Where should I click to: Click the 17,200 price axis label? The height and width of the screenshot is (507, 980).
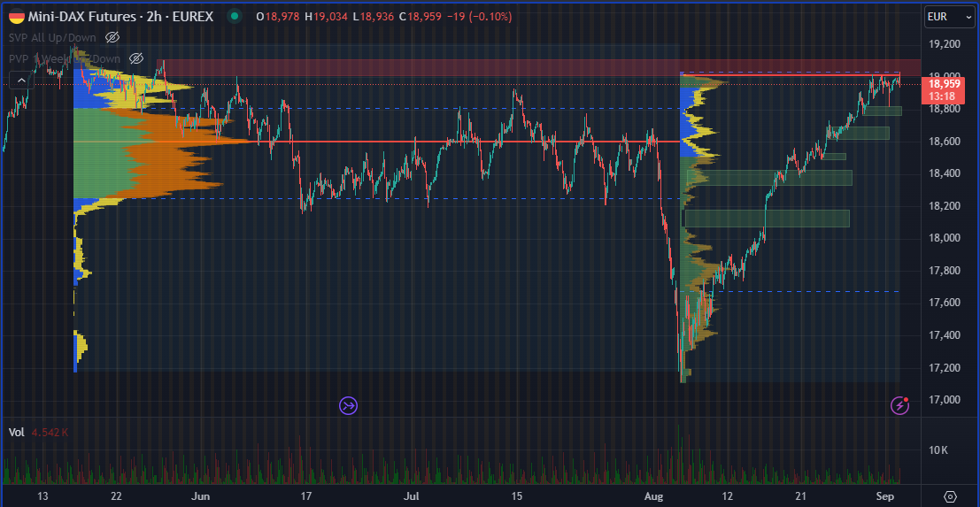tap(945, 367)
